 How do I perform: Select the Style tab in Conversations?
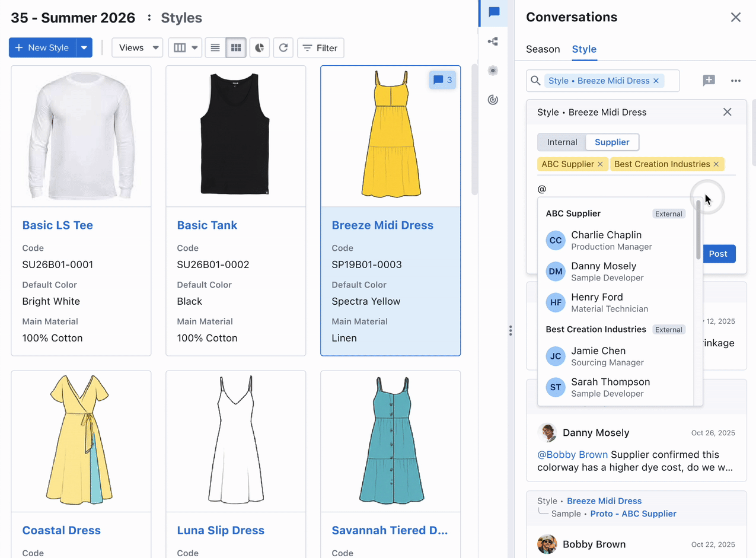click(x=584, y=49)
